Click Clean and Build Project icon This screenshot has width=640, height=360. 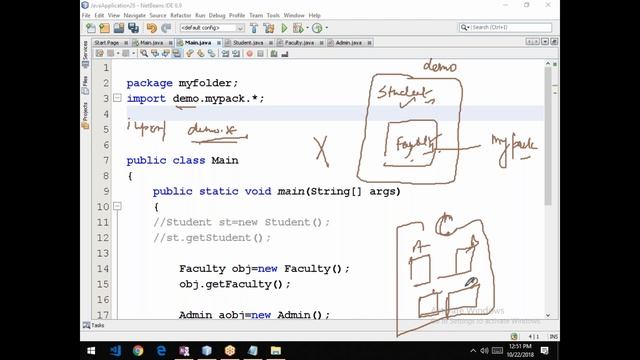pyautogui.click(x=269, y=28)
